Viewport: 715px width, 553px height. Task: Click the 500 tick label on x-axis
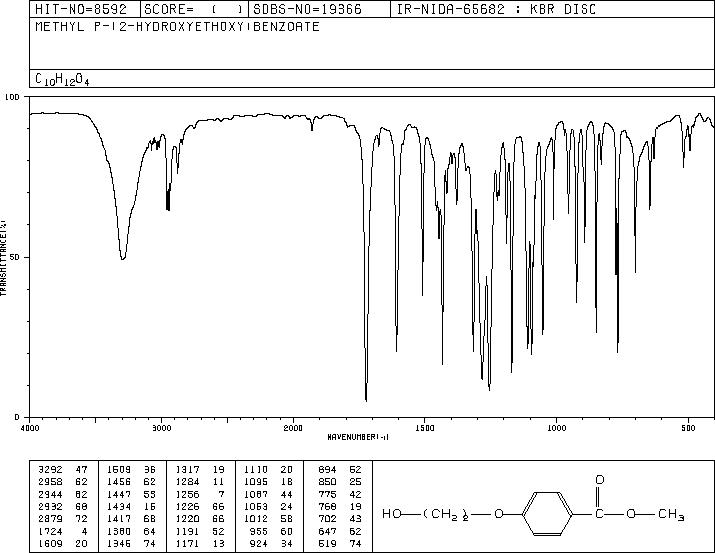click(688, 428)
